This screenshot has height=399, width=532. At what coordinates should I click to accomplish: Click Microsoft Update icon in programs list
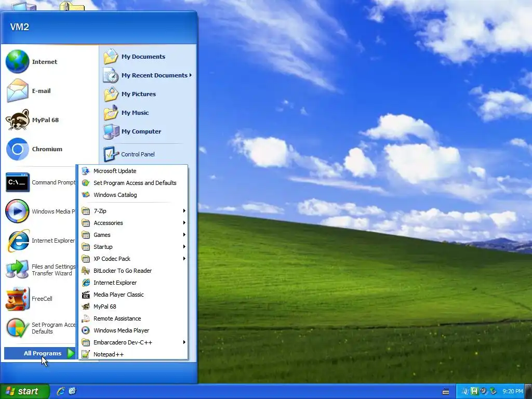click(x=86, y=170)
